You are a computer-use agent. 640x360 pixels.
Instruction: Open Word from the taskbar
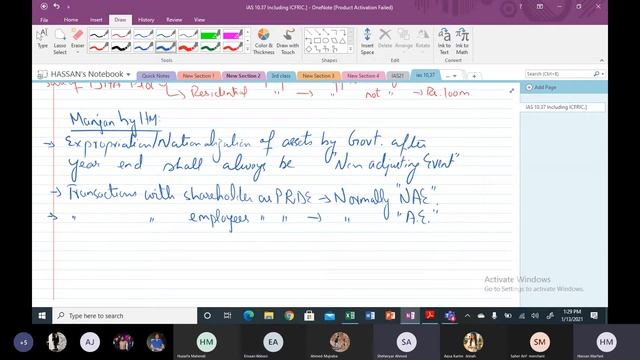[370, 316]
